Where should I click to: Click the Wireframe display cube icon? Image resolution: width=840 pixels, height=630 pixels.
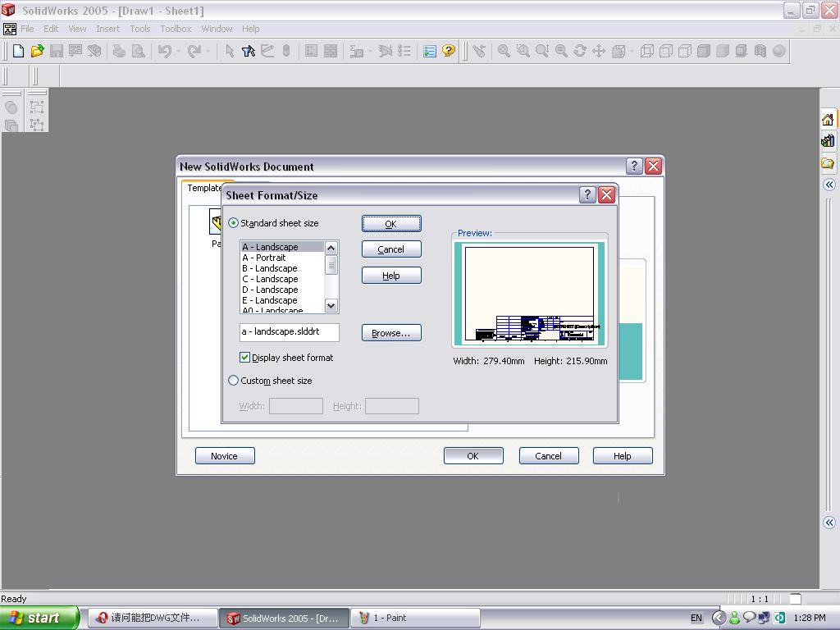646,51
